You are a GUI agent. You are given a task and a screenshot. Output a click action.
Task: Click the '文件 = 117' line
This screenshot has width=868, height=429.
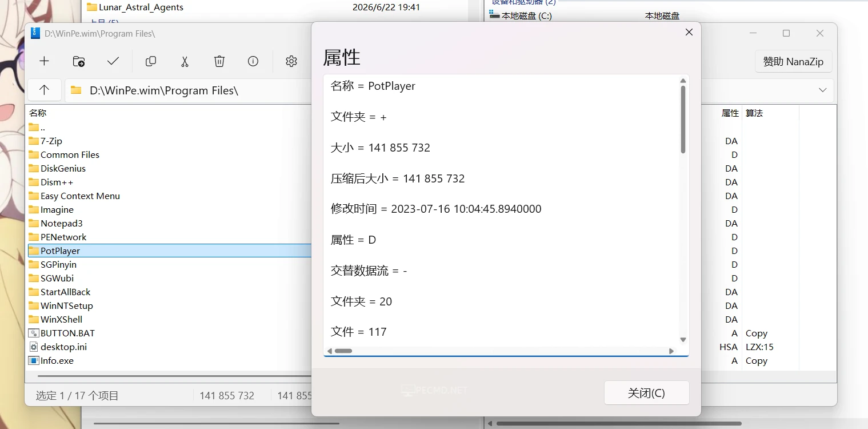point(359,332)
